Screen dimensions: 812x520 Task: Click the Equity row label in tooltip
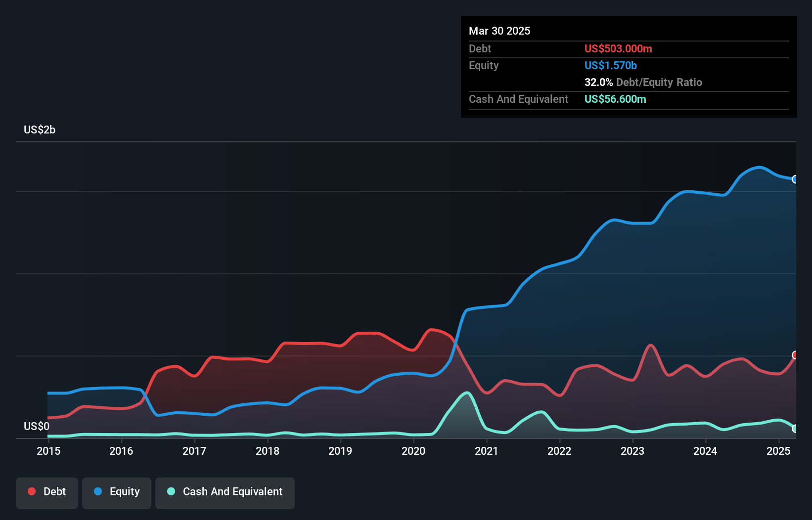(x=484, y=65)
